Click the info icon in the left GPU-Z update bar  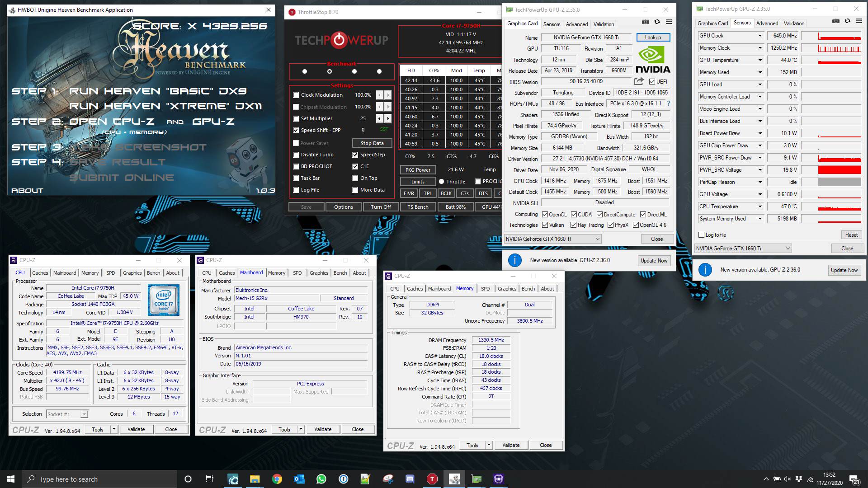pyautogui.click(x=515, y=260)
